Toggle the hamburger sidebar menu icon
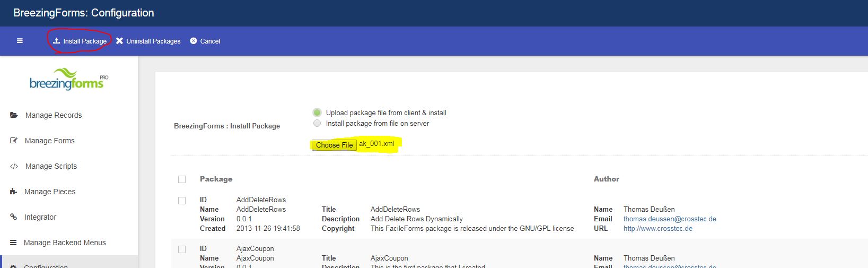The image size is (868, 268). pyautogui.click(x=20, y=41)
